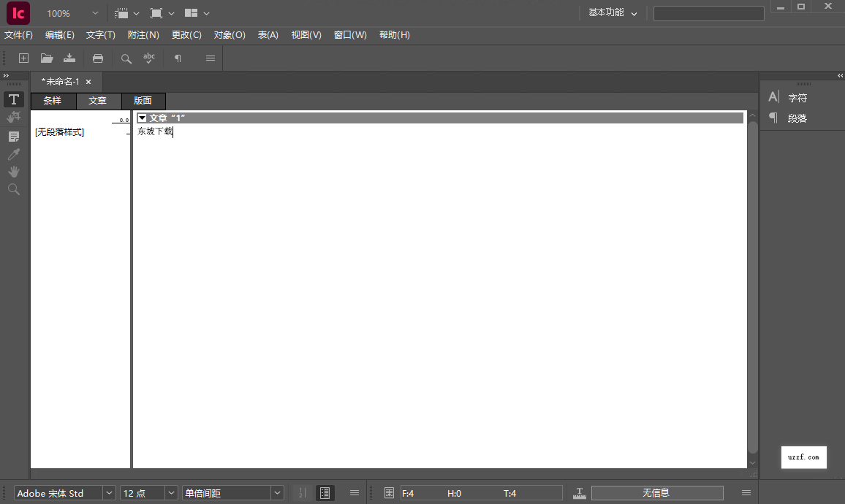This screenshot has width=845, height=504.
Task: Switch to the 版面 tab
Action: tap(143, 101)
